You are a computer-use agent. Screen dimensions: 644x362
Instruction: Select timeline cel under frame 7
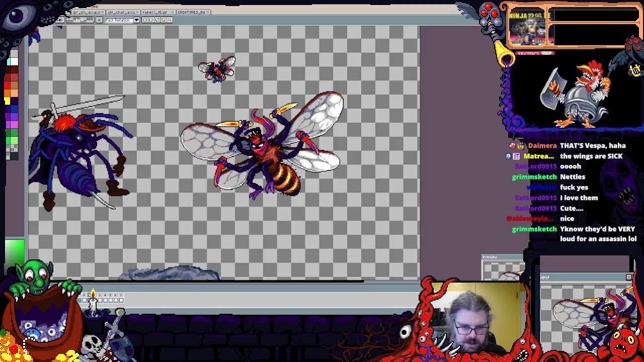pyautogui.click(x=121, y=301)
